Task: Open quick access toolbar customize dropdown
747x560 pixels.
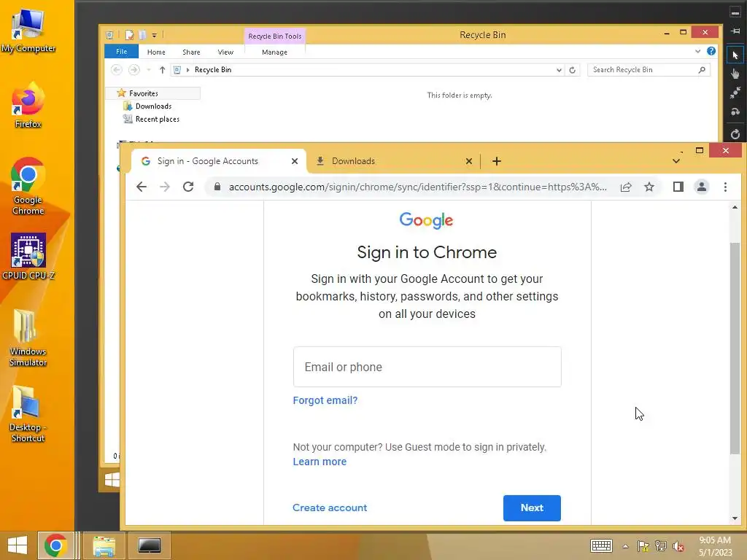Action: click(155, 35)
